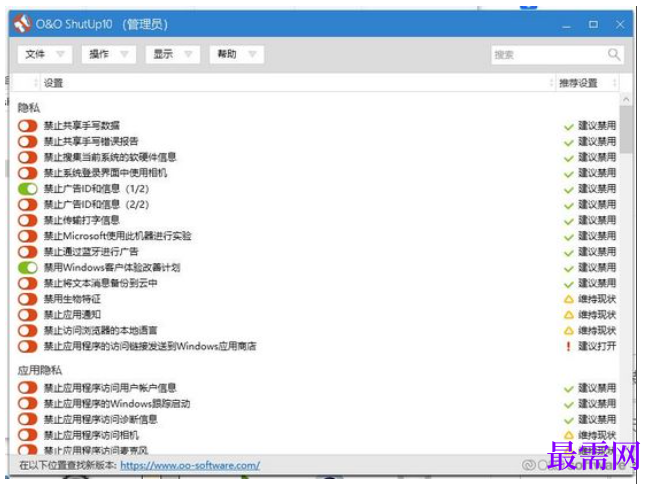This screenshot has height=487, width=659.
Task: Click the O&O ShutUp10 app logo icon
Action: click(22, 24)
